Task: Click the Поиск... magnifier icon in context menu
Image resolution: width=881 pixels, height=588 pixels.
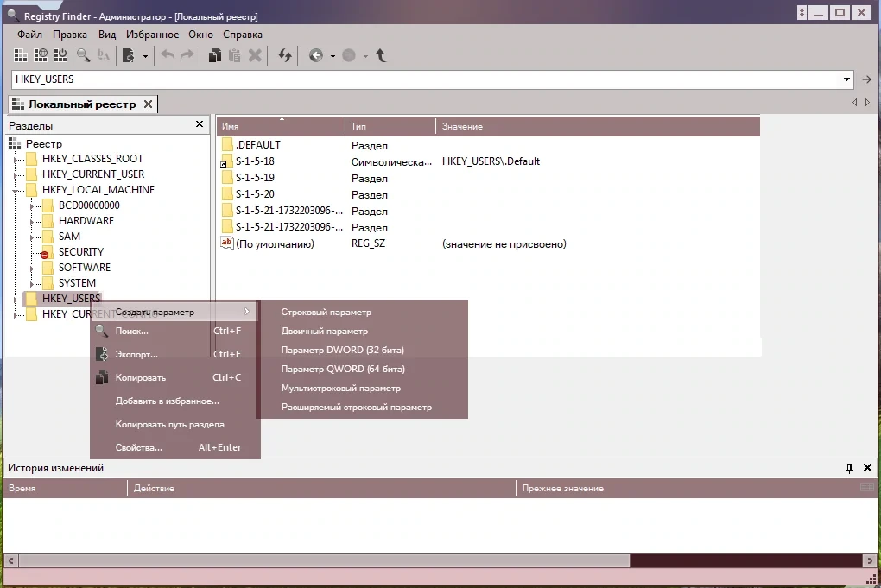Action: point(102,331)
